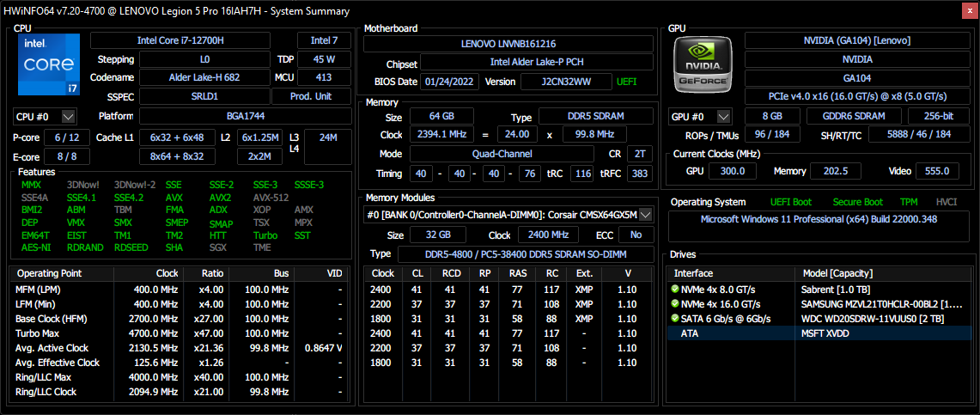Click the 0.8647 V VID value
Image resolution: width=980 pixels, height=415 pixels.
(323, 347)
